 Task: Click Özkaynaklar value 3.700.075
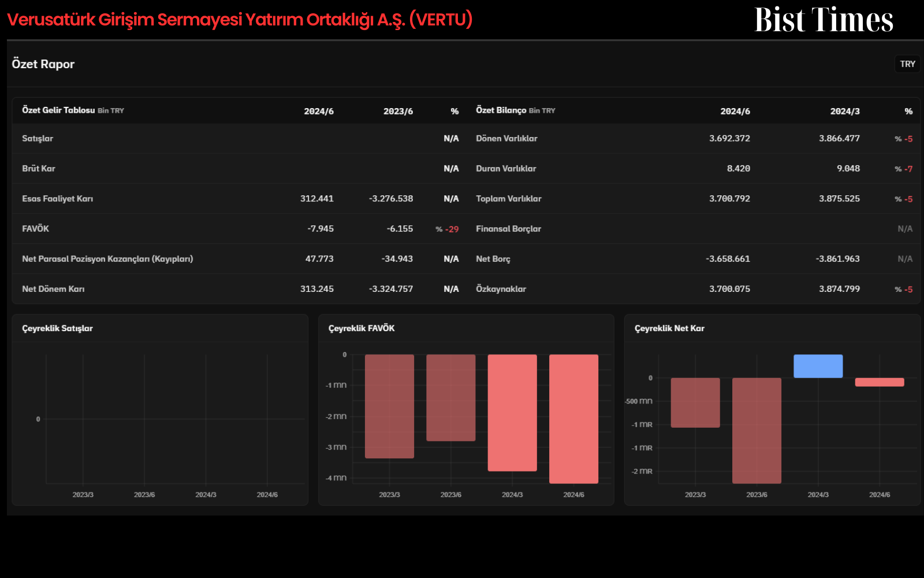(729, 289)
